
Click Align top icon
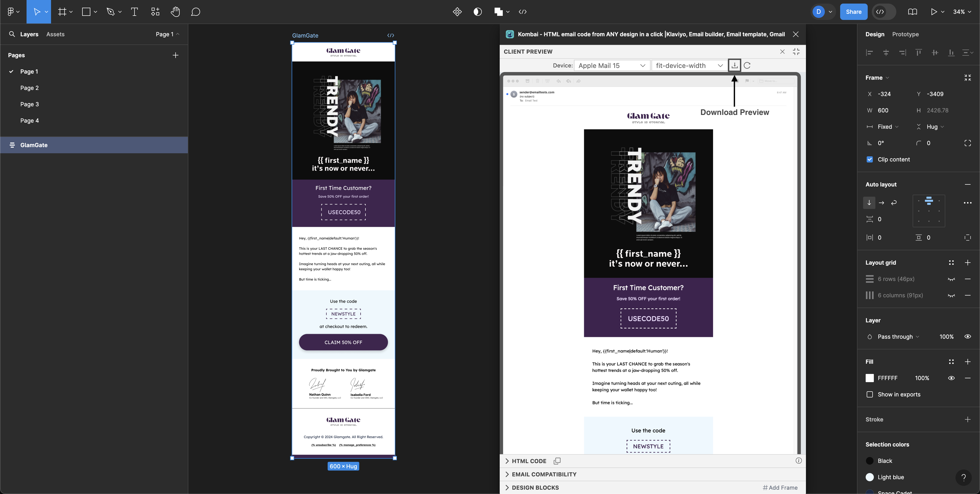pos(919,53)
